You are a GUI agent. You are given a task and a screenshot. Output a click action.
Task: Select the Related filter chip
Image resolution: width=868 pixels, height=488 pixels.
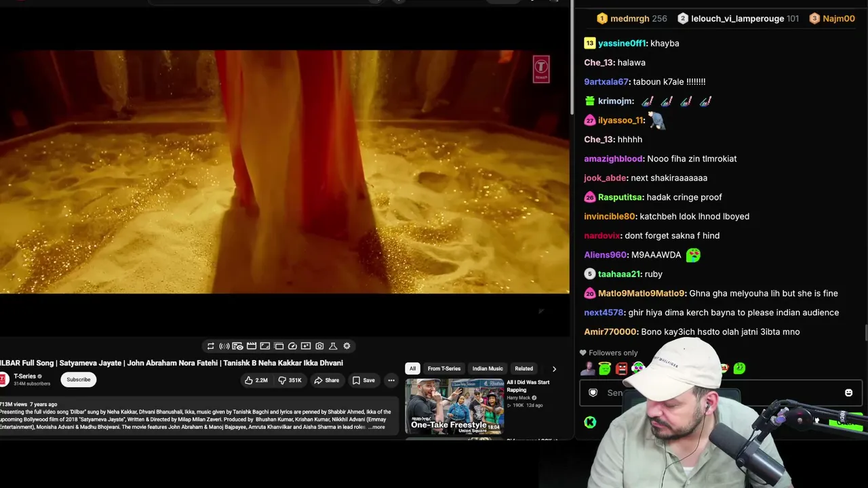tap(524, 369)
